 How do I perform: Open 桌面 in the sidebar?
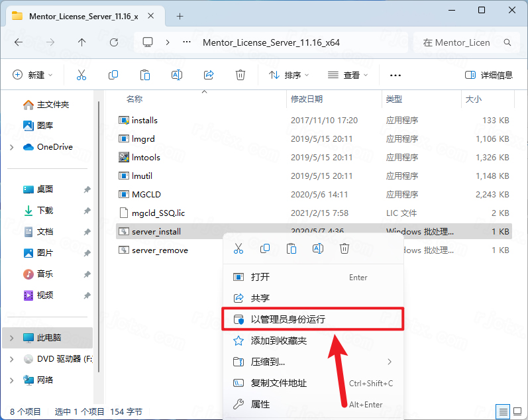pos(38,189)
